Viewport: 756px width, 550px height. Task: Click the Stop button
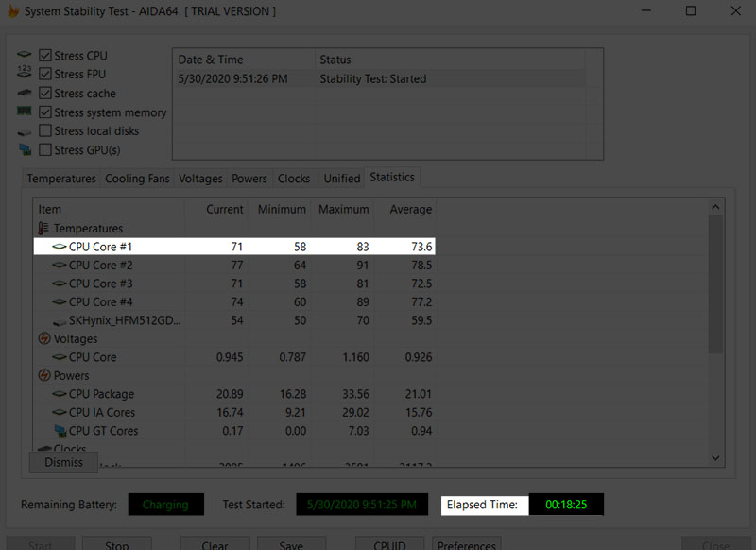[116, 543]
